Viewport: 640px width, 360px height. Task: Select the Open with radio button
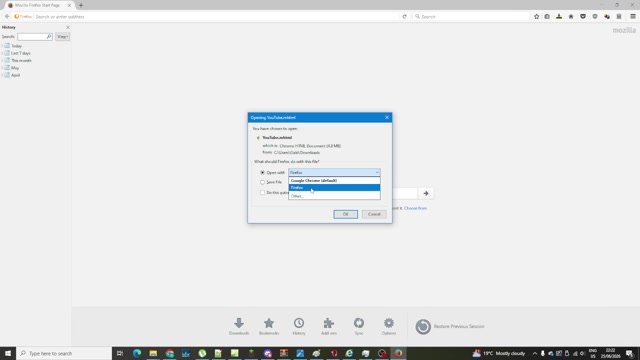click(x=262, y=173)
